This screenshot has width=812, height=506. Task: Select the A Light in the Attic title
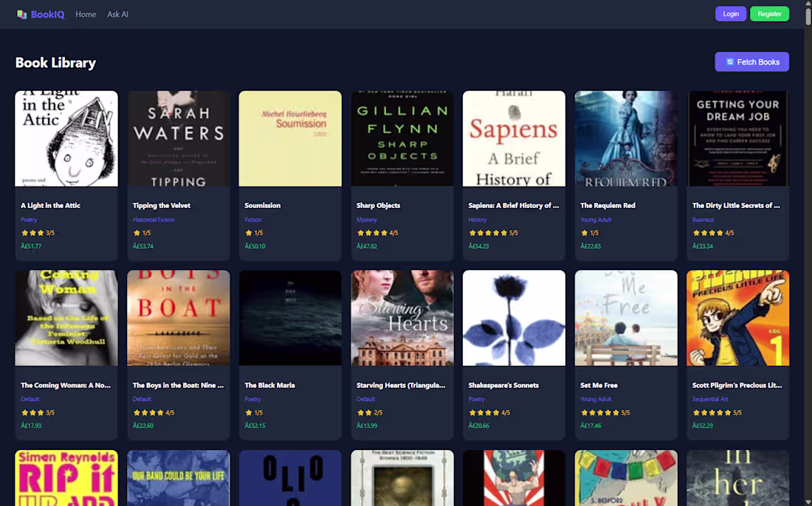[51, 205]
